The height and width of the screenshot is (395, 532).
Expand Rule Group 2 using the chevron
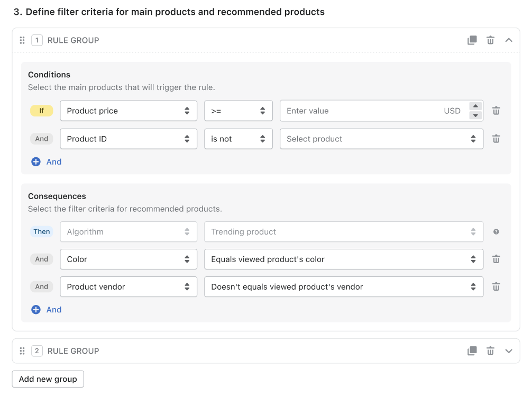pos(509,351)
